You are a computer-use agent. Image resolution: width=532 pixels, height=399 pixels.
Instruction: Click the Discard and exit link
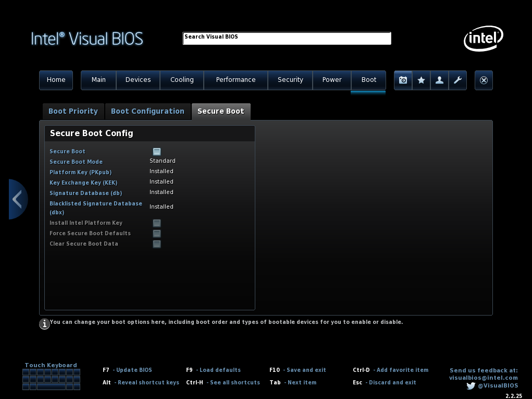point(392,383)
